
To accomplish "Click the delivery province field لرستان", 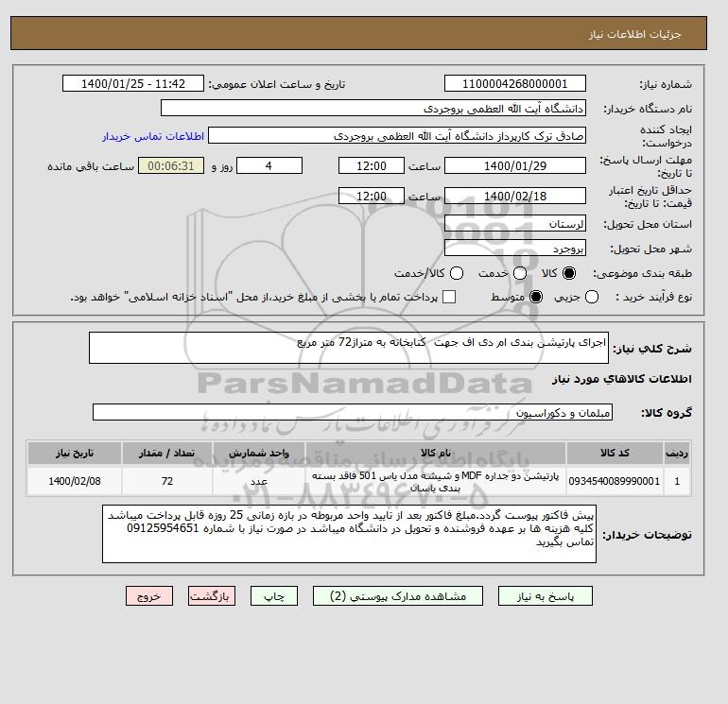I will point(515,224).
